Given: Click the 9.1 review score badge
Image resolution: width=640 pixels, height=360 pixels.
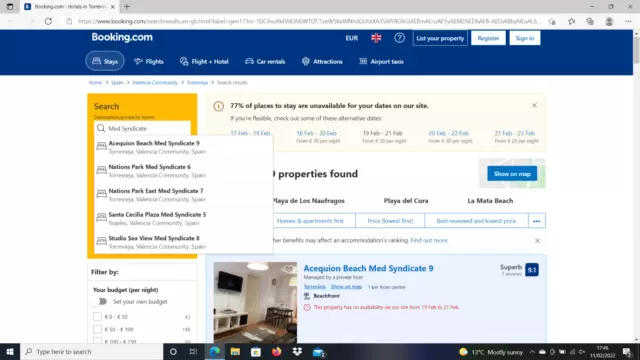Looking at the screenshot, I should [532, 269].
